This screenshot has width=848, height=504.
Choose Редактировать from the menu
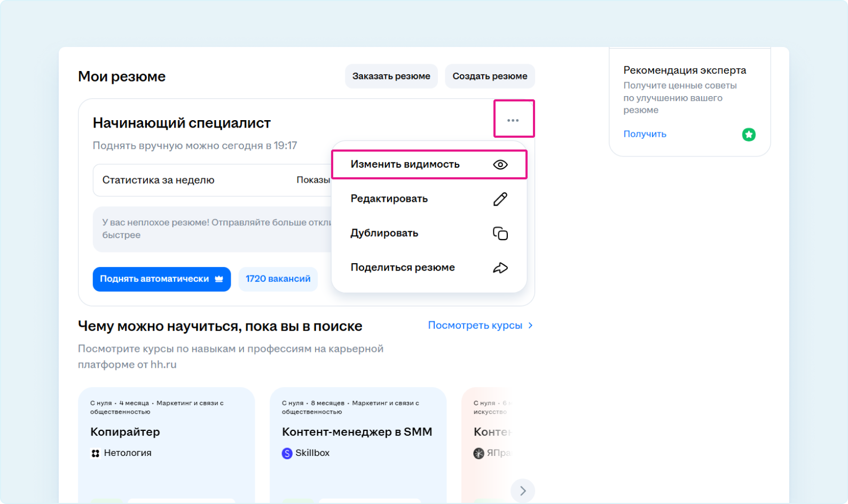389,199
